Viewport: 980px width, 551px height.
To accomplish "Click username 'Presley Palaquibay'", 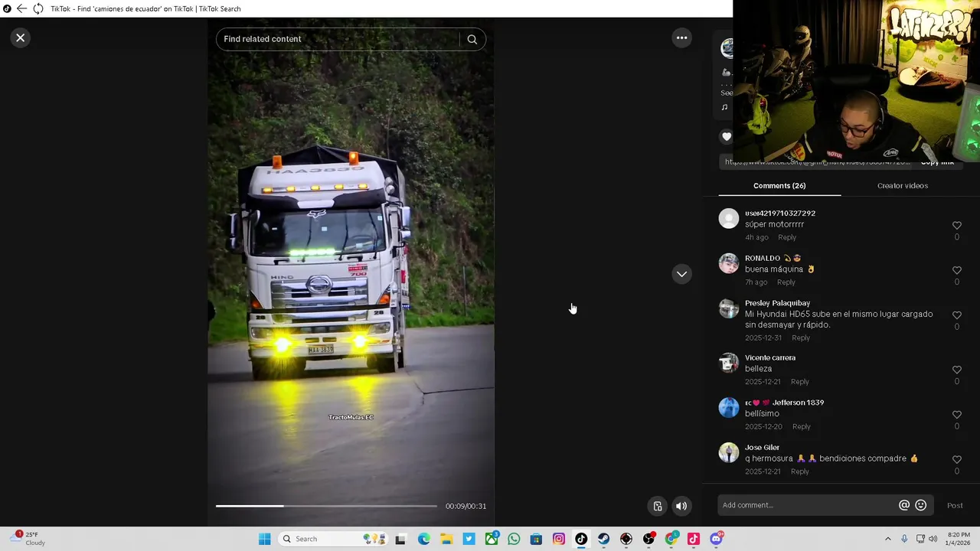I will [777, 303].
